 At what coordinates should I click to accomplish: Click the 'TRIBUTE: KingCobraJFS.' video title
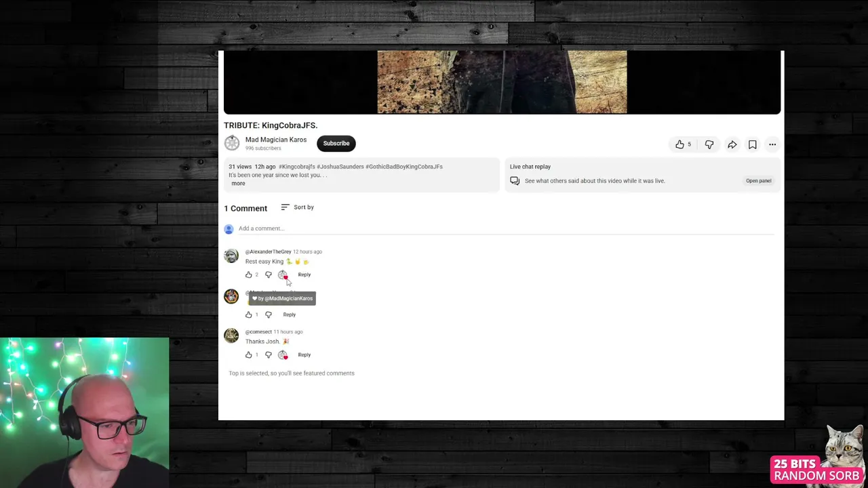coord(271,125)
